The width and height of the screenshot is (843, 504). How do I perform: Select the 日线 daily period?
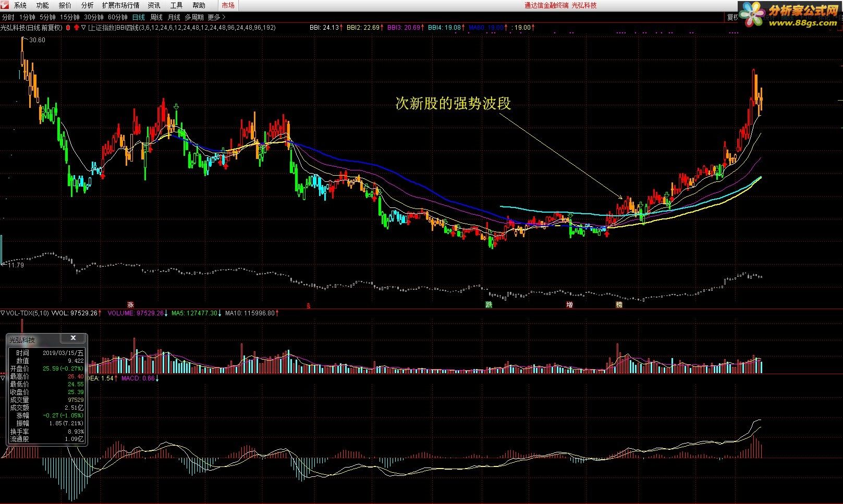pyautogui.click(x=139, y=18)
